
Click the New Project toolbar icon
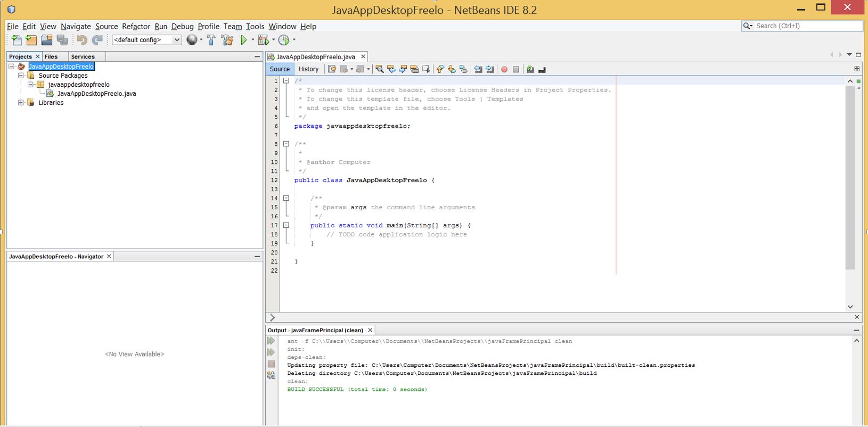[31, 40]
